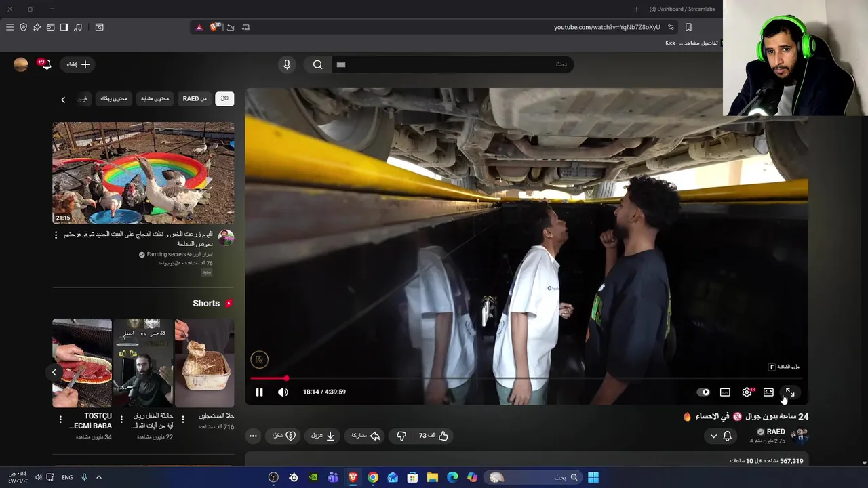Open more actions ellipsis under video
This screenshot has height=488, width=868.
point(253,436)
